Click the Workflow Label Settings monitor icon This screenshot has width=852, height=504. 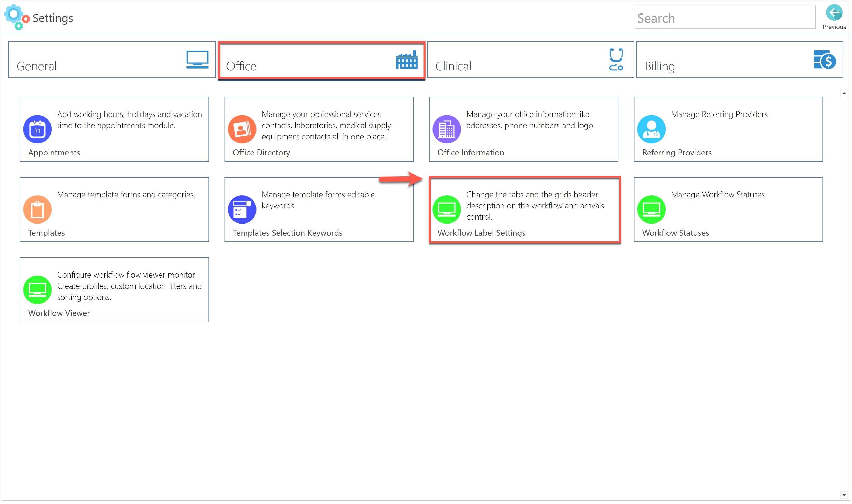click(x=446, y=210)
